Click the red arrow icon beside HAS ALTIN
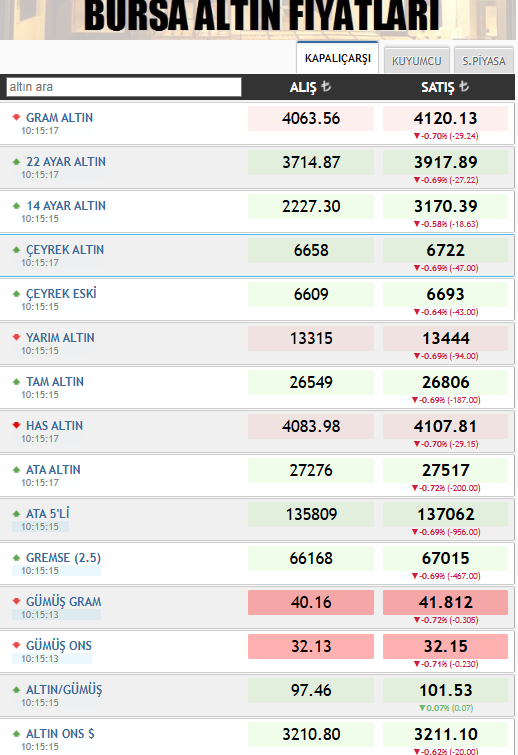518x755 pixels. [16, 425]
